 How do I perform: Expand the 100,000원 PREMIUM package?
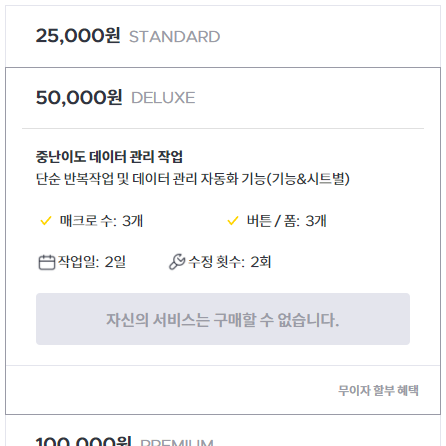[x=223, y=432]
